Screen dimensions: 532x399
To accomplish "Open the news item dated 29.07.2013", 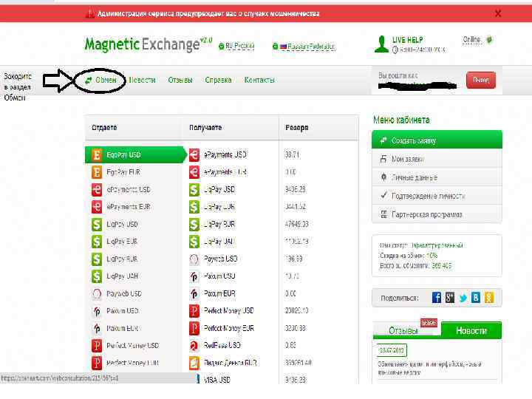I will point(392,350).
